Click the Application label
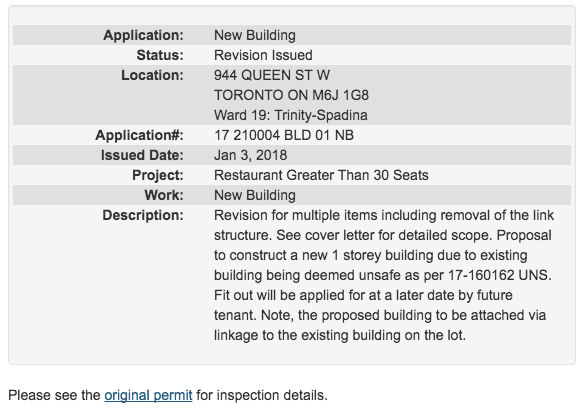 143,35
